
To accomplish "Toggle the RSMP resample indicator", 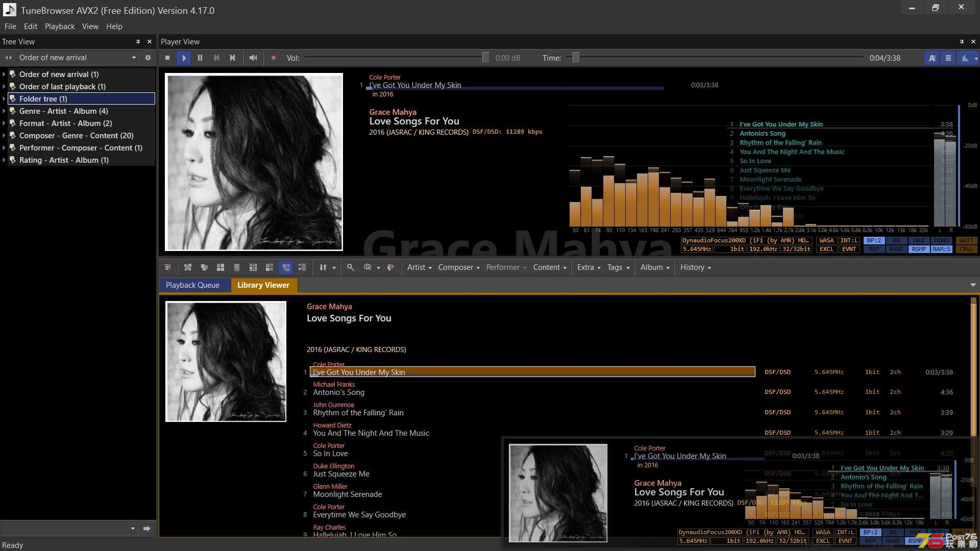I will [x=919, y=249].
